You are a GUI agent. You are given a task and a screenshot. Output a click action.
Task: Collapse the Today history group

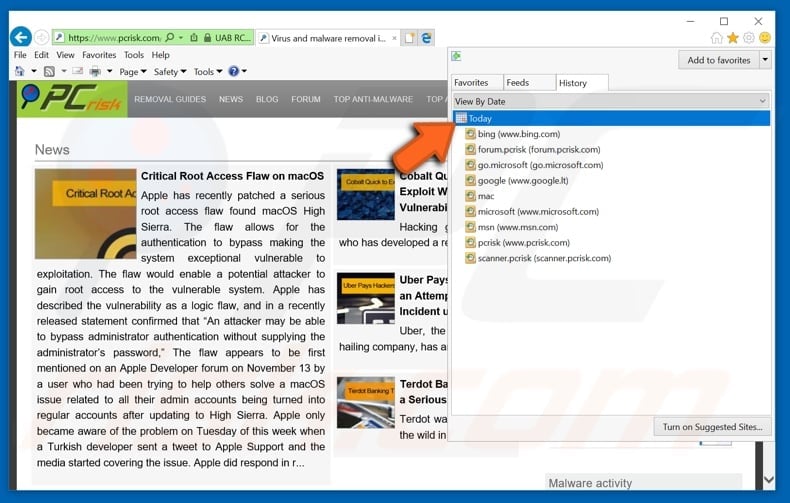point(611,118)
